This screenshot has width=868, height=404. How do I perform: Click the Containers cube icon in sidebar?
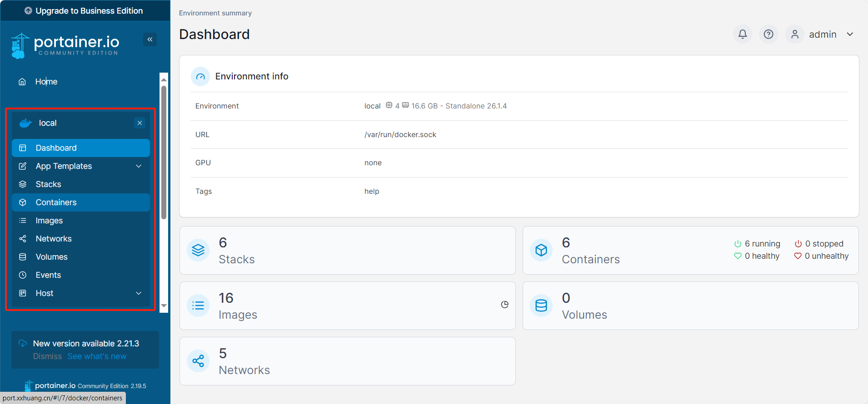click(x=22, y=202)
